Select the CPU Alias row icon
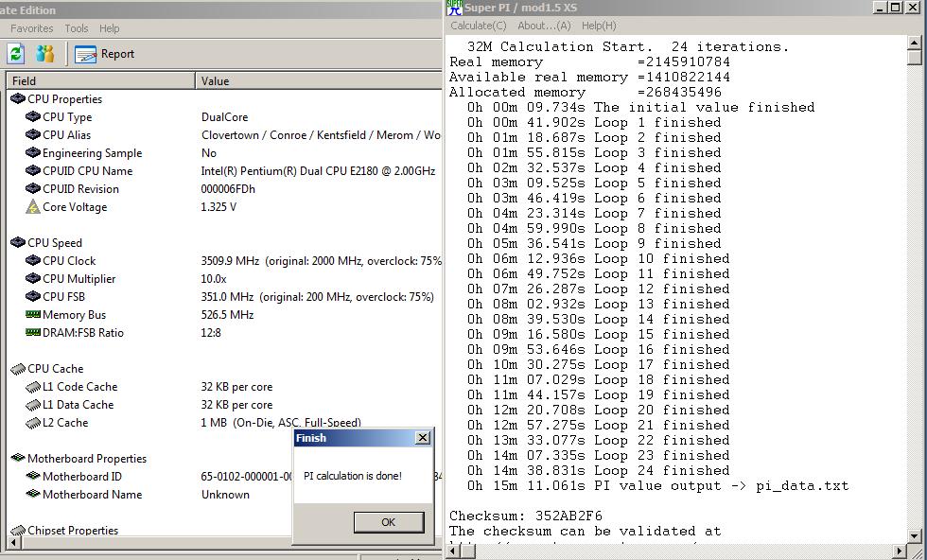Viewport: 927px width, 560px height. [33, 135]
